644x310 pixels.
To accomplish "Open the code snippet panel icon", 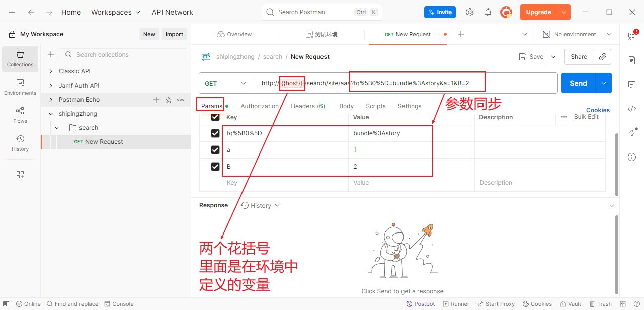I will point(632,109).
